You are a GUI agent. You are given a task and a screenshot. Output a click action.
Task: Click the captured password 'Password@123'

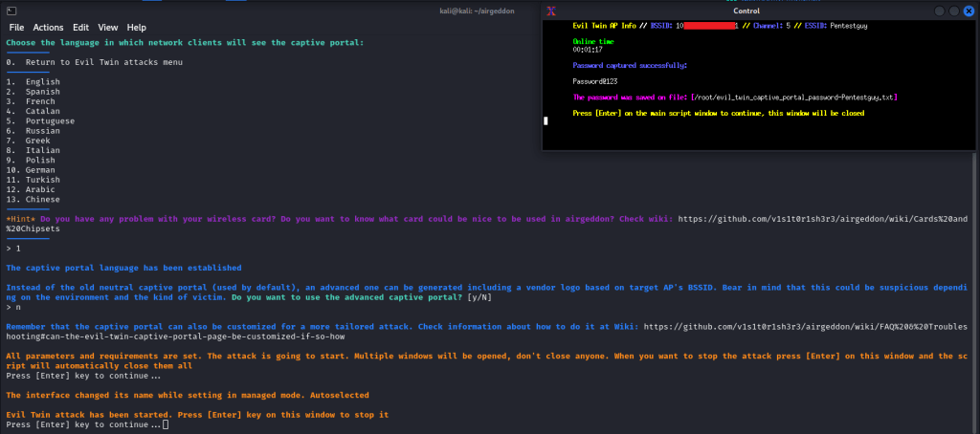point(595,81)
